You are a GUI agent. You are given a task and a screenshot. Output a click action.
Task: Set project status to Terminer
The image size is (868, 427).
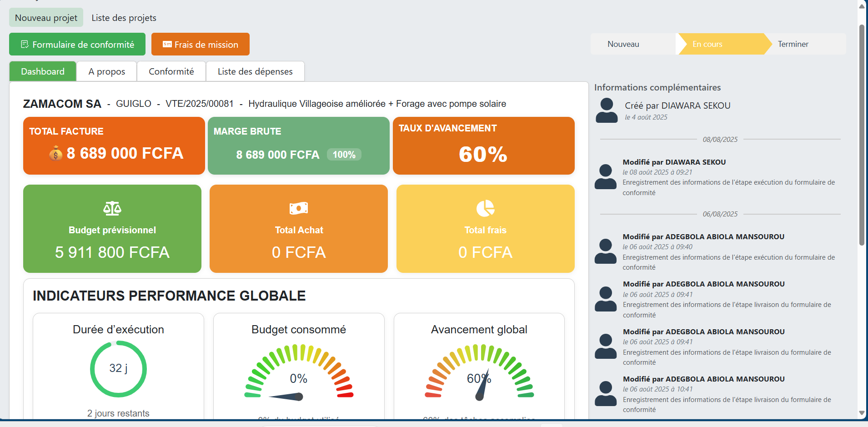793,44
